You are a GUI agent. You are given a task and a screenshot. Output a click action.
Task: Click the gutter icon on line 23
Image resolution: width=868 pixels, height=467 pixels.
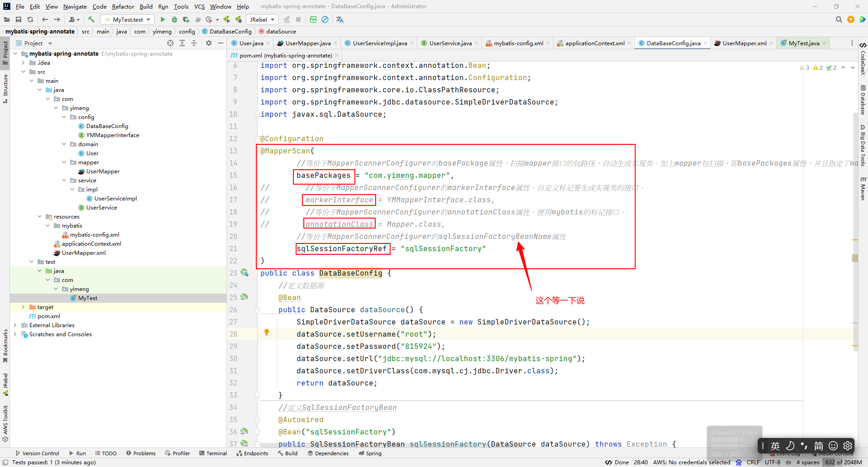[x=245, y=272]
